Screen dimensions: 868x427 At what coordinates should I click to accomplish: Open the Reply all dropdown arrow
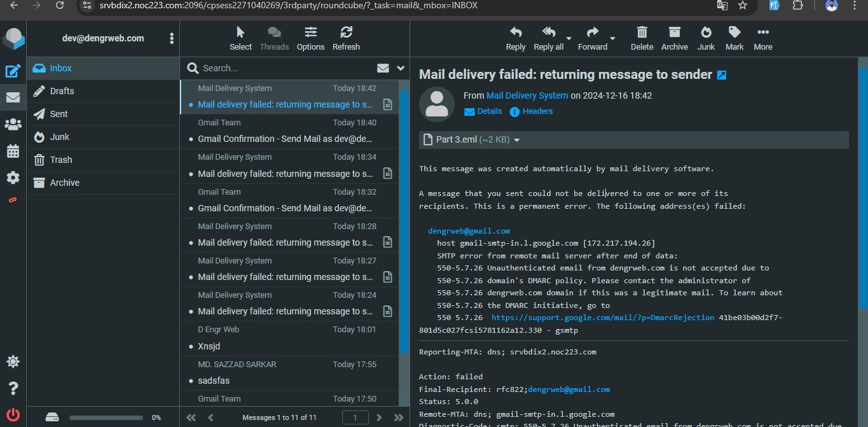coord(569,38)
